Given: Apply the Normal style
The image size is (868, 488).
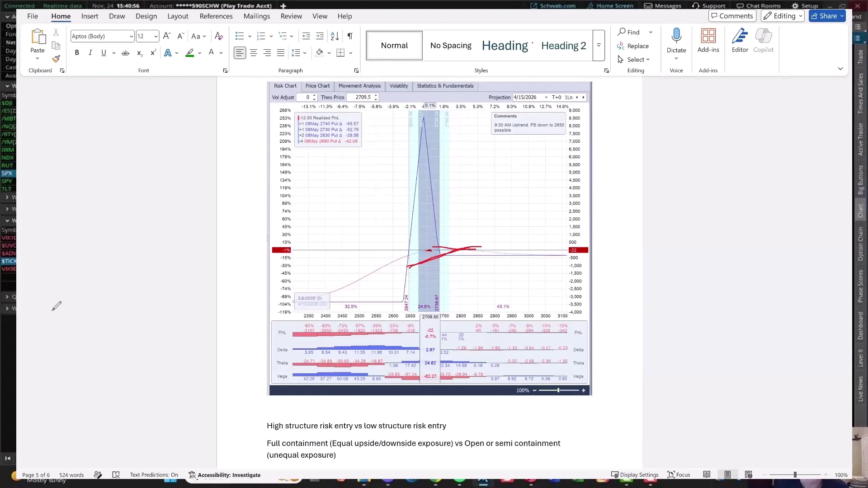Looking at the screenshot, I should point(394,45).
